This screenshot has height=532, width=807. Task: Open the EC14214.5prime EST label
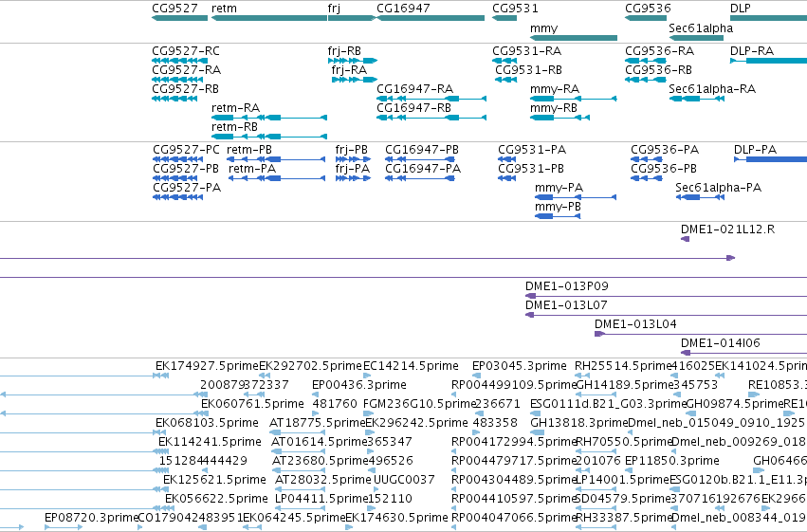click(411, 366)
